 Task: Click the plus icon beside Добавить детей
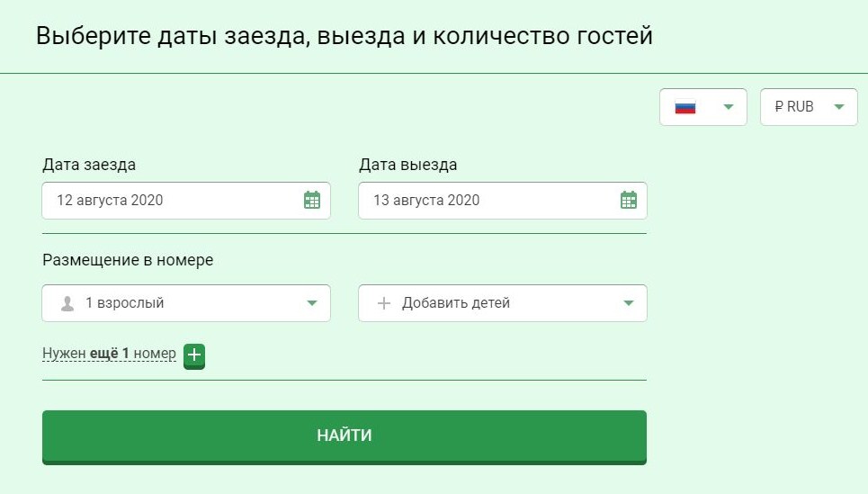[383, 303]
